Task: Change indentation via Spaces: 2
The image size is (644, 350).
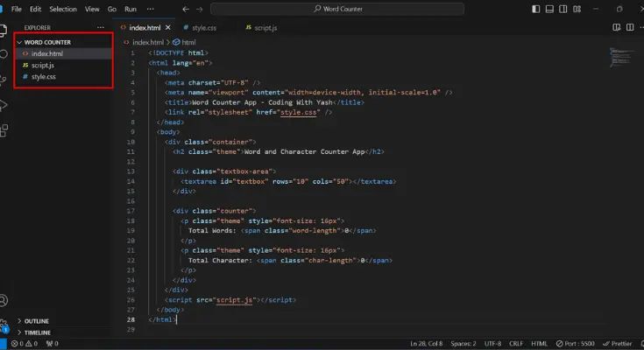Action: 463,344
